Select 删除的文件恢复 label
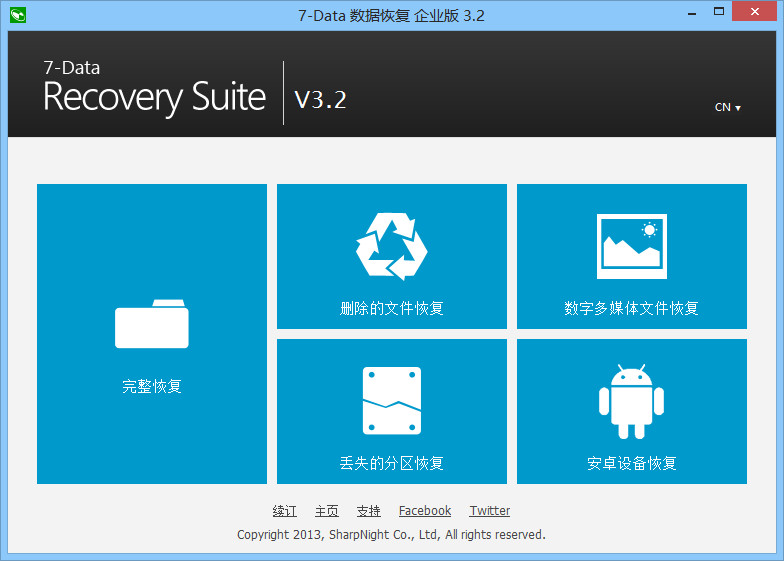This screenshot has height=561, width=784. point(392,308)
